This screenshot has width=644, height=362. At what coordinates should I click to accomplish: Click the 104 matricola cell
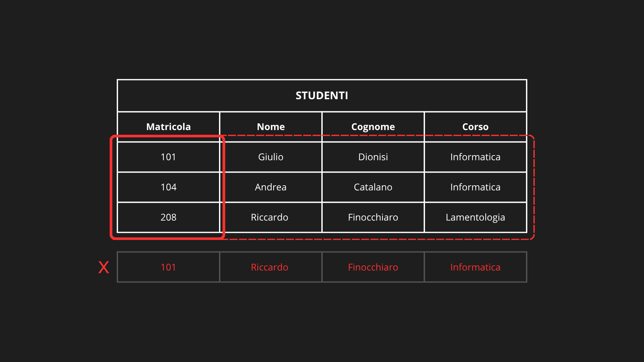(x=168, y=187)
